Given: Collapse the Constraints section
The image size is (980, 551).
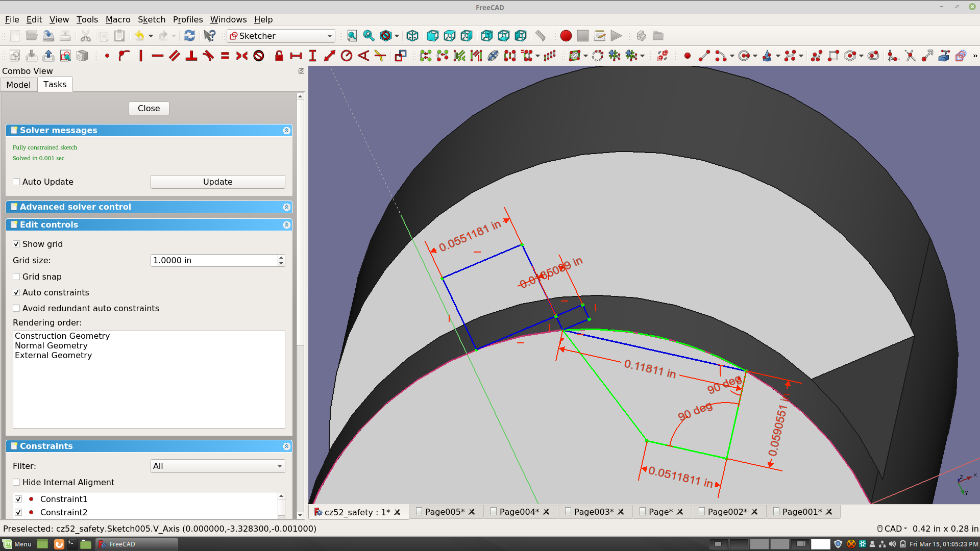Looking at the screenshot, I should 287,446.
